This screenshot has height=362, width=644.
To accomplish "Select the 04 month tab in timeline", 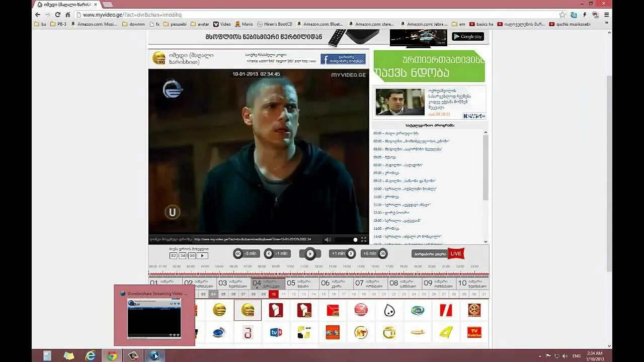I will 268,283.
